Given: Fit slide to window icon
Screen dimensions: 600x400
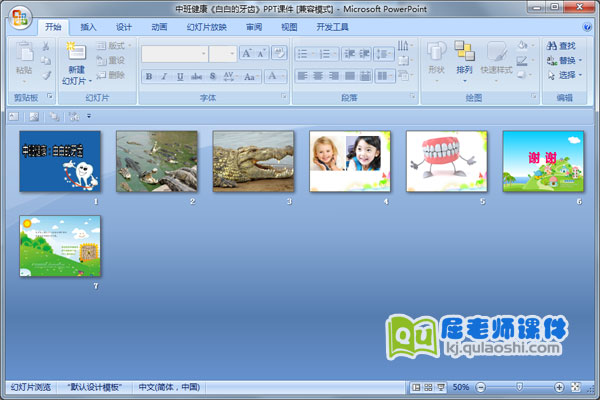Looking at the screenshot, I should click(576, 387).
